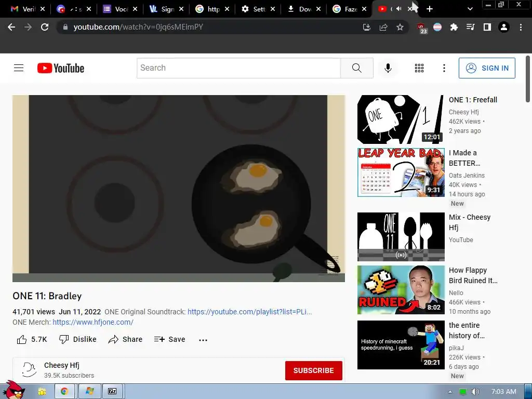The width and height of the screenshot is (532, 399).
Task: Install app icon in address bar
Action: pos(367,27)
